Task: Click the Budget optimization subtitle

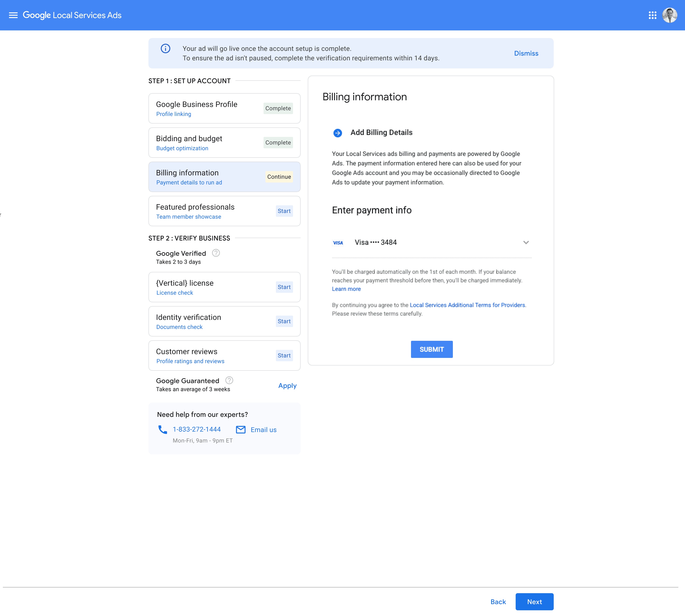Action: [x=182, y=148]
